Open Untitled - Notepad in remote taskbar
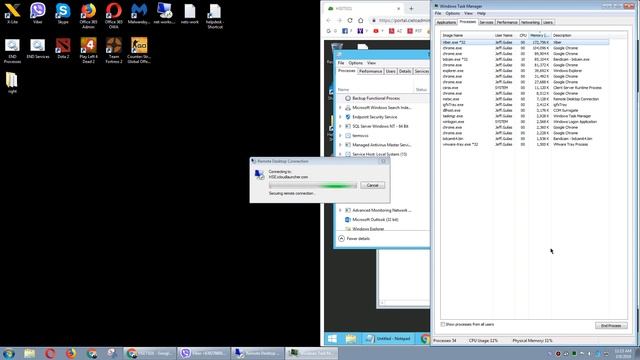The image size is (640, 360). click(388, 338)
